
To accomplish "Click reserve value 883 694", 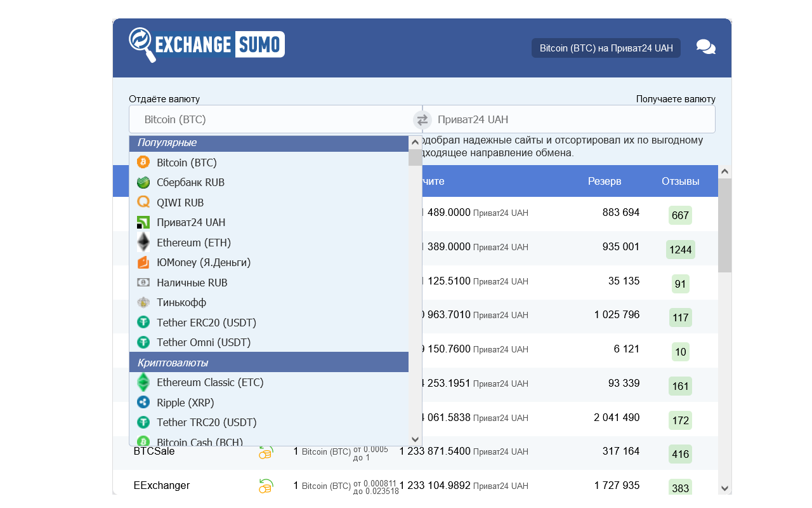I will [x=621, y=213].
